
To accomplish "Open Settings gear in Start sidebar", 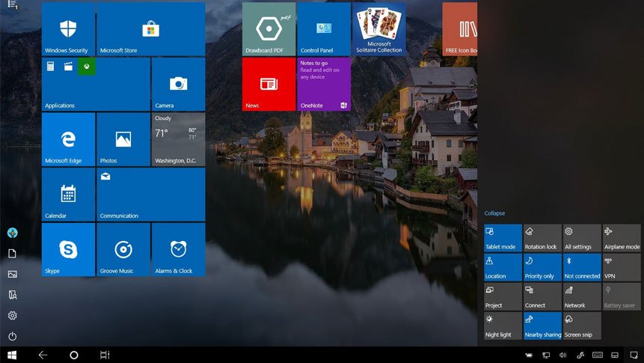I will click(13, 316).
